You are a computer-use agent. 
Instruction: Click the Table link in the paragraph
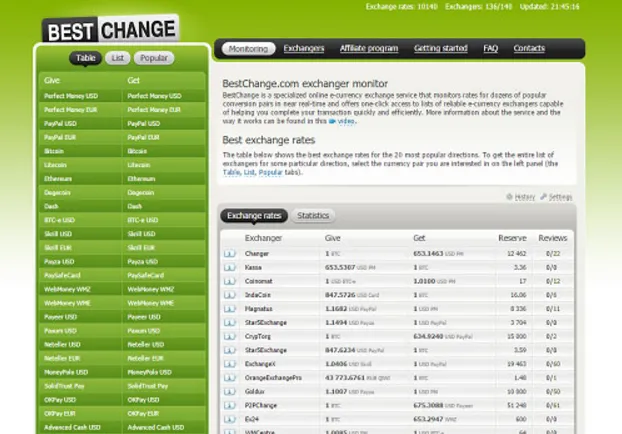click(231, 172)
